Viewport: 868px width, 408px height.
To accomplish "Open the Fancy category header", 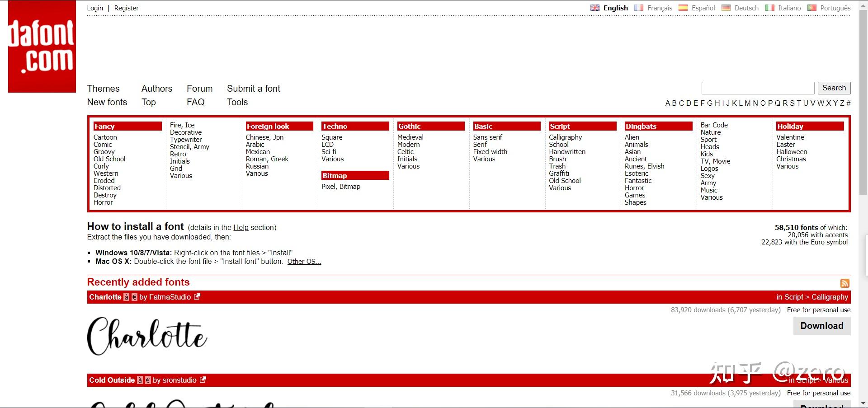I will pos(127,126).
